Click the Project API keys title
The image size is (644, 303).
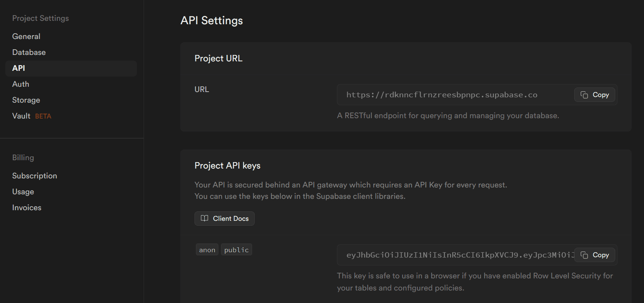click(227, 166)
